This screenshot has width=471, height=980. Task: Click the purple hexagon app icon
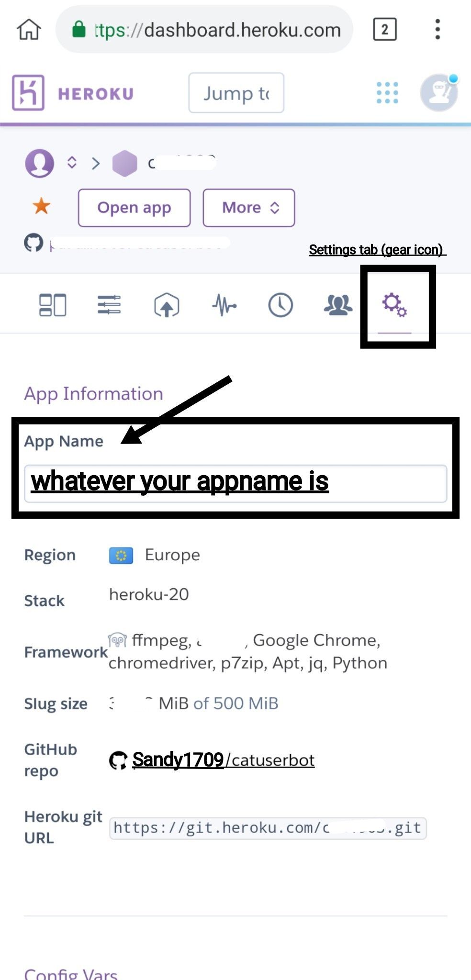tap(124, 163)
